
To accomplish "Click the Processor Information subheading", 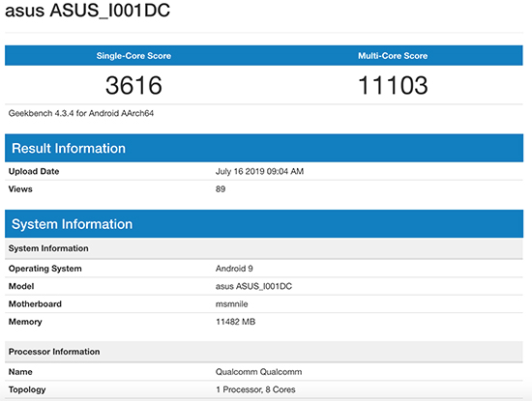I will (54, 352).
